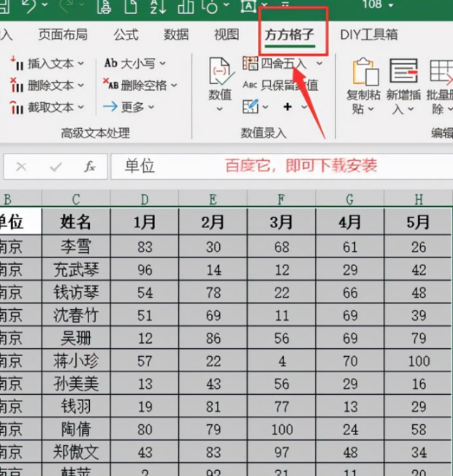Click the name cell 陶倩
The image size is (453, 476).
(76, 429)
